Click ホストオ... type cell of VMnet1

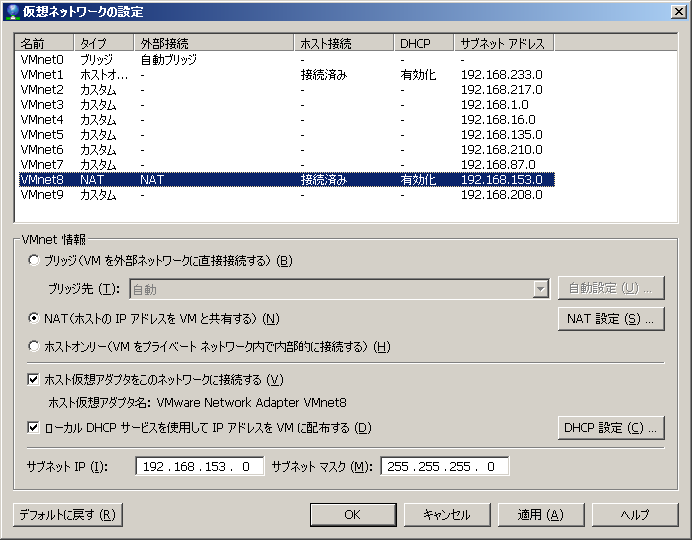pos(104,75)
